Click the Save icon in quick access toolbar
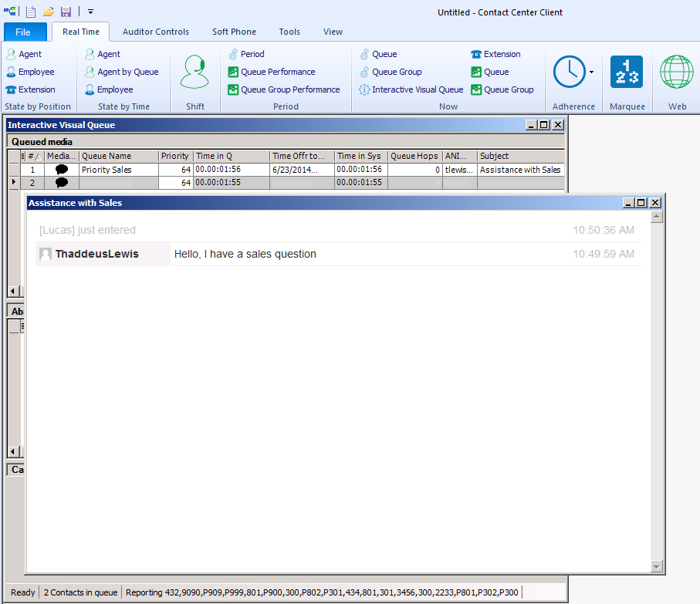 click(66, 12)
